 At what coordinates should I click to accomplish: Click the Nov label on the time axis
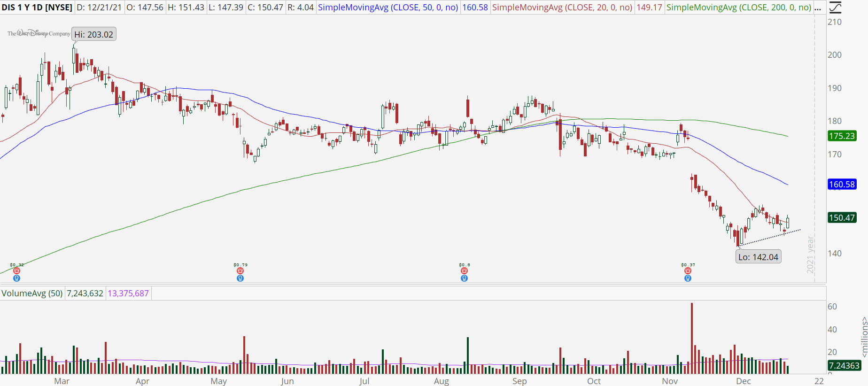pyautogui.click(x=670, y=381)
